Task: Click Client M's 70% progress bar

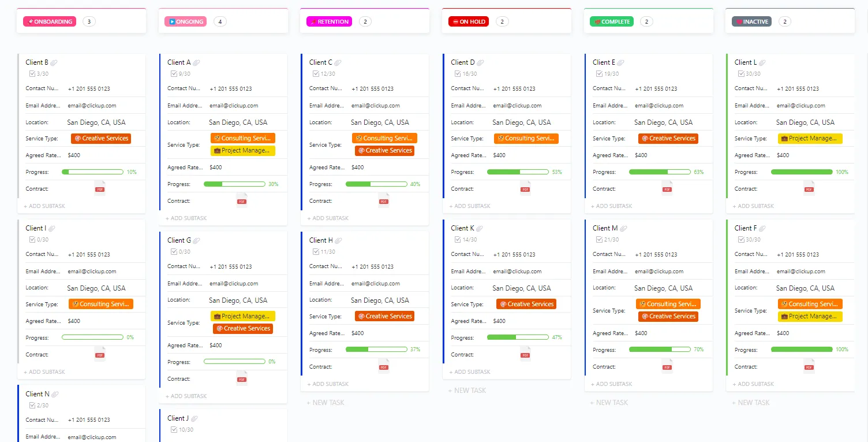Action: pyautogui.click(x=660, y=350)
